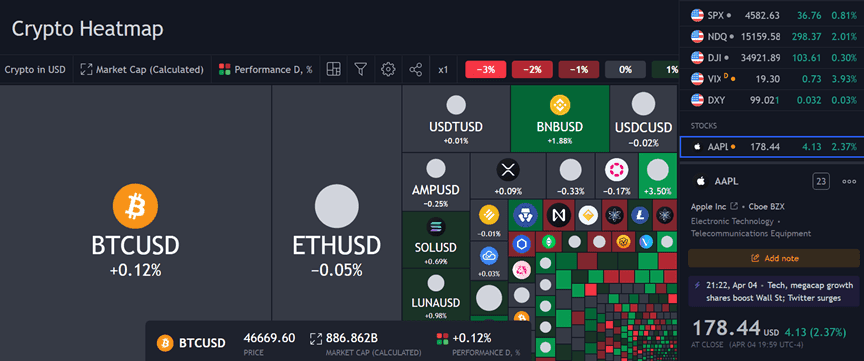
Task: Click the large 178.44 AAPL price
Action: [726, 328]
